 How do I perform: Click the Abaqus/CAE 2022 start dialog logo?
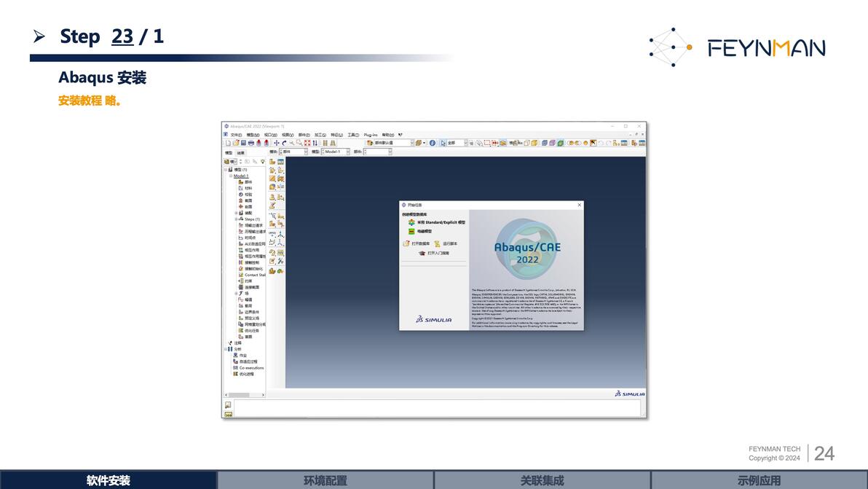click(x=527, y=249)
